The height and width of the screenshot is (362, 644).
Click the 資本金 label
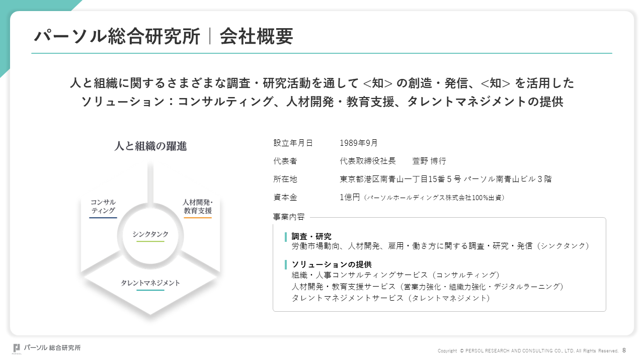tap(285, 198)
